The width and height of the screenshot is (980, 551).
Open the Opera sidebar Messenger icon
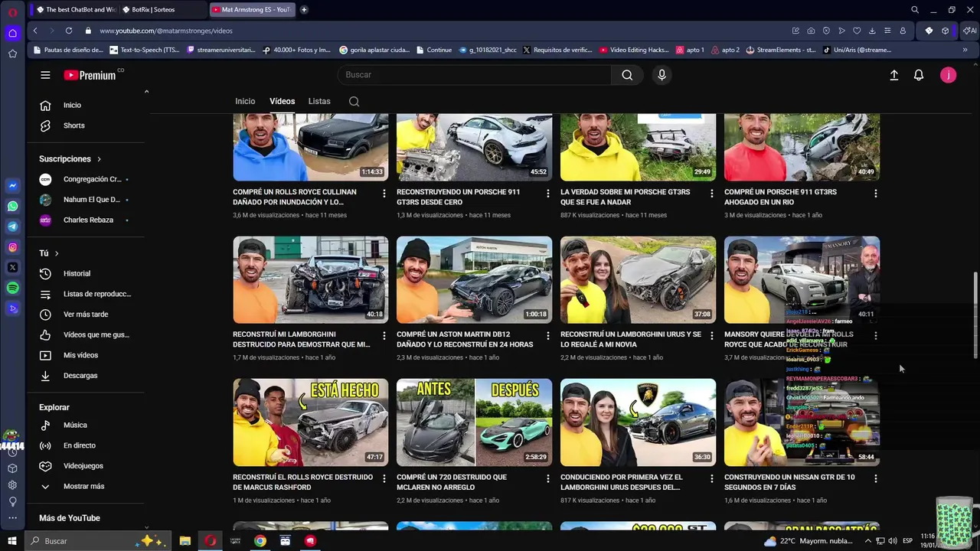pyautogui.click(x=12, y=186)
